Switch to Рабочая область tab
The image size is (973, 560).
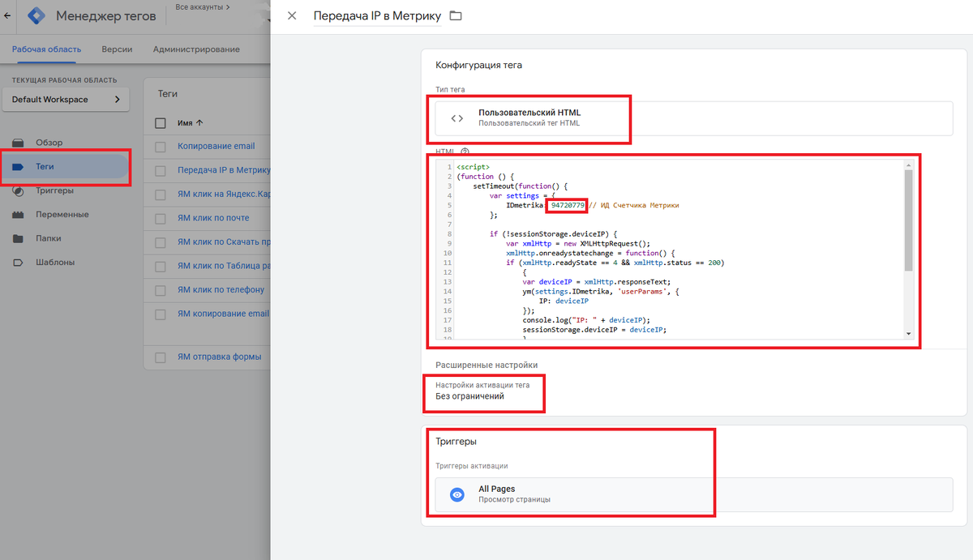pyautogui.click(x=46, y=49)
